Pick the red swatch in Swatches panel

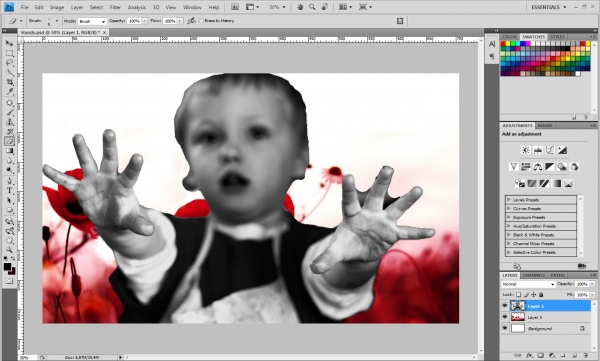pos(503,44)
